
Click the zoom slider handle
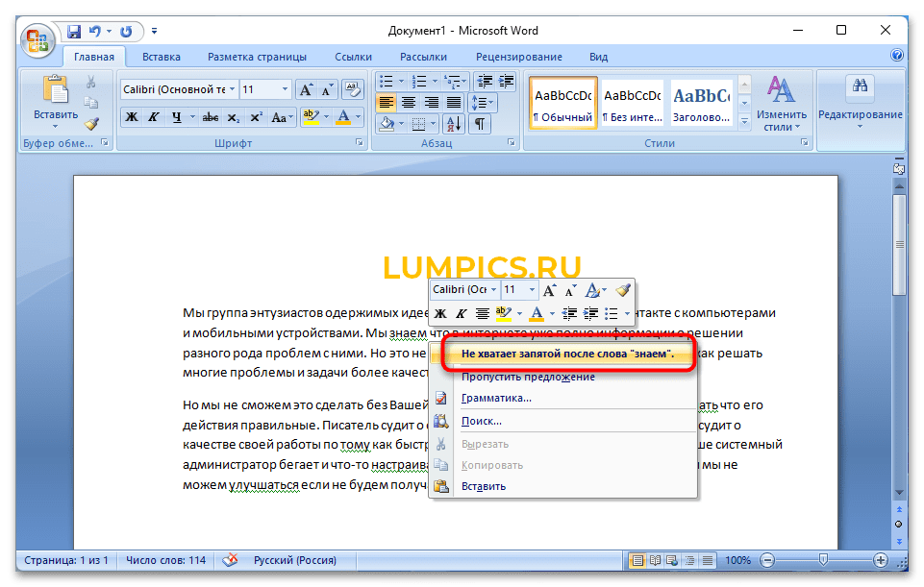(x=822, y=560)
